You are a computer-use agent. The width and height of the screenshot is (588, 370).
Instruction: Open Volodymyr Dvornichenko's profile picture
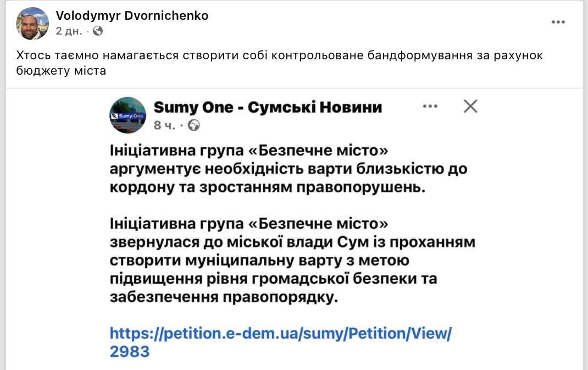(x=32, y=24)
